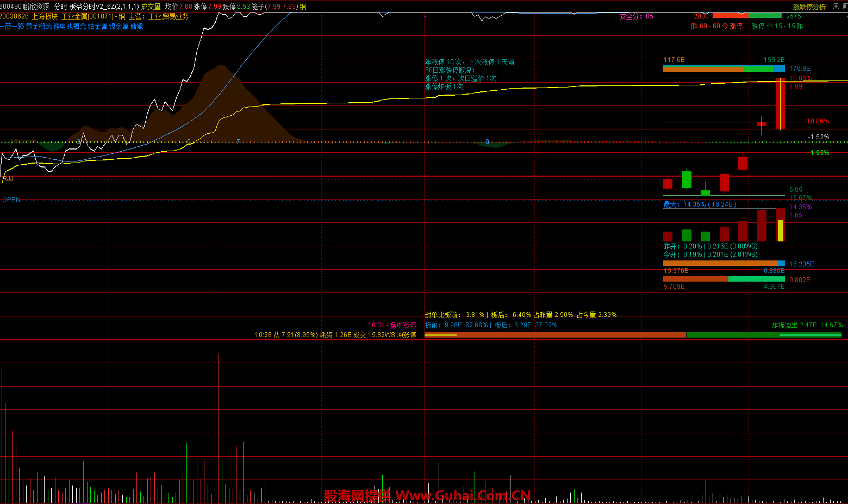This screenshot has width=848, height=504.
Task: Click the tall red limit-up candlestick
Action: pyautogui.click(x=780, y=103)
